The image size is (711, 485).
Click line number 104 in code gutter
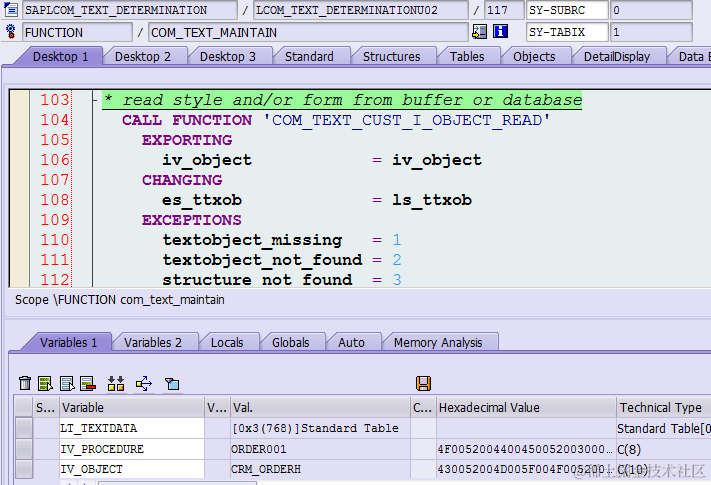tap(55, 120)
